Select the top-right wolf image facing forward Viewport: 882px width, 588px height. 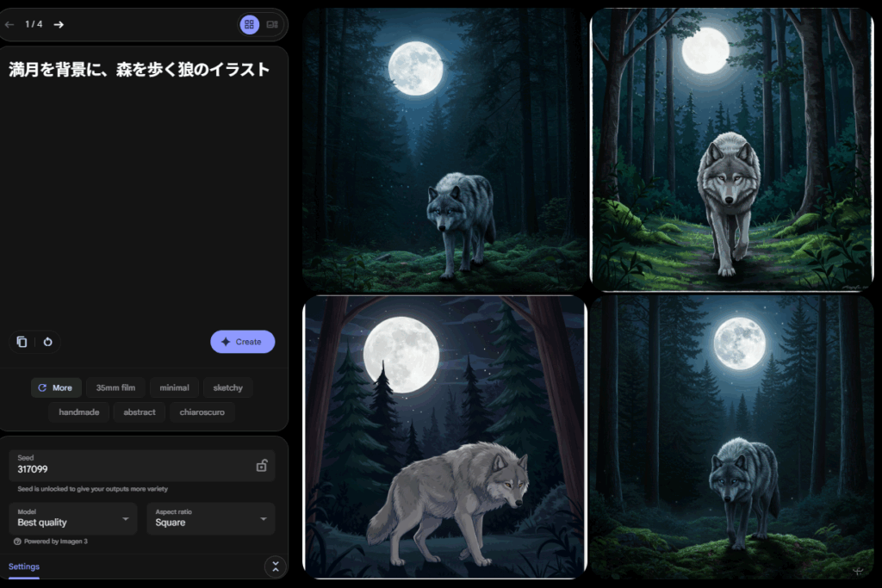tap(731, 150)
